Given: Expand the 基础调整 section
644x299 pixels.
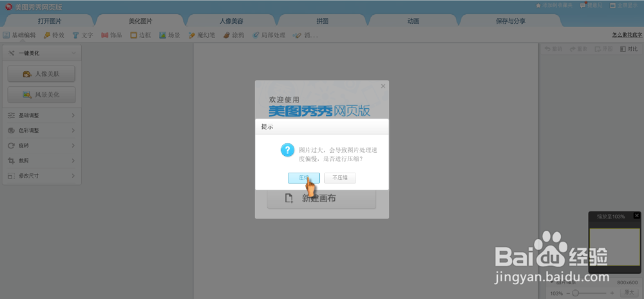Looking at the screenshot, I should pos(41,116).
